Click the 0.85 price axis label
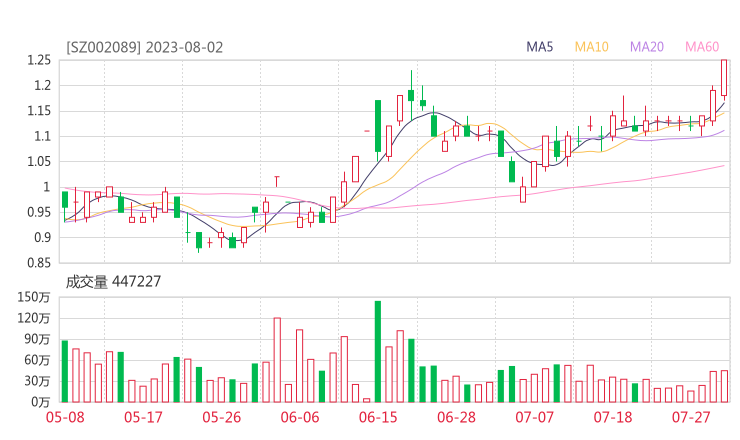The height and width of the screenshot is (440, 740). (x=39, y=262)
